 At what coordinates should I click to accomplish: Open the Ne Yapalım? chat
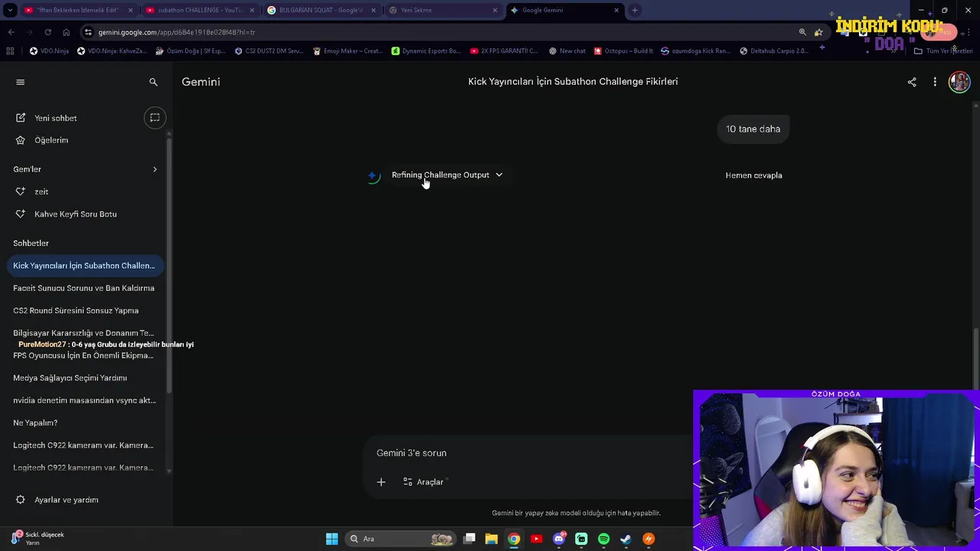pos(35,422)
